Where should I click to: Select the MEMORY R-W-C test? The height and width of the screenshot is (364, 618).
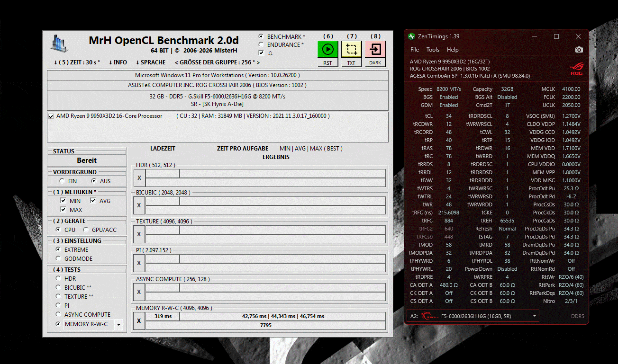tap(58, 324)
